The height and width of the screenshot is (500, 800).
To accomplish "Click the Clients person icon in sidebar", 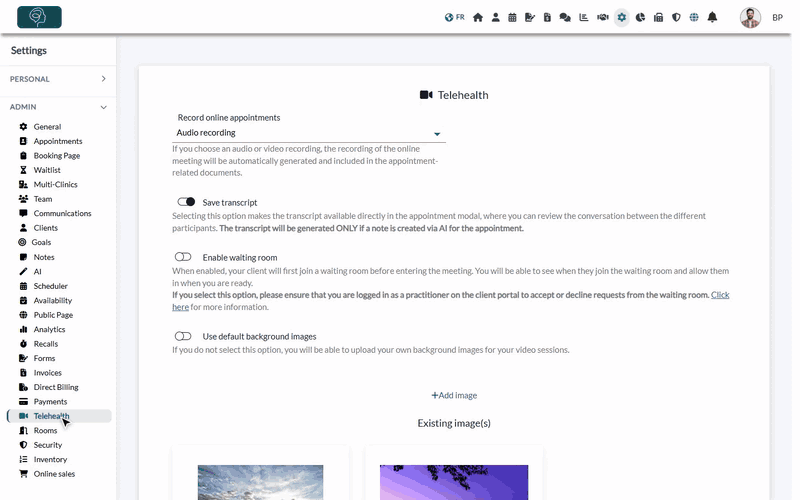I will (x=23, y=228).
